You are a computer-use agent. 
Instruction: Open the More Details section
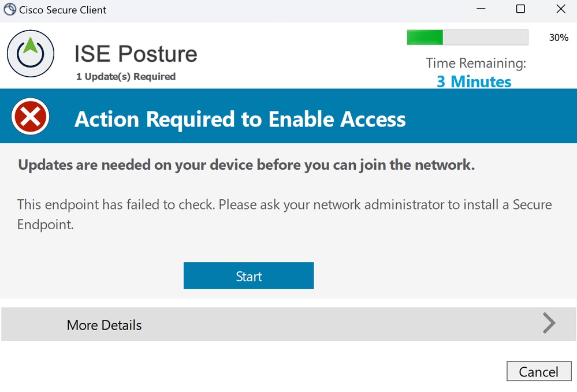tap(289, 324)
